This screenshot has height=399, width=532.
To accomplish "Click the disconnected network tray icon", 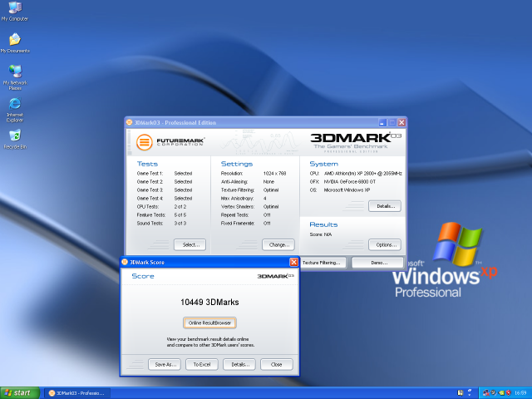I will (x=485, y=393).
